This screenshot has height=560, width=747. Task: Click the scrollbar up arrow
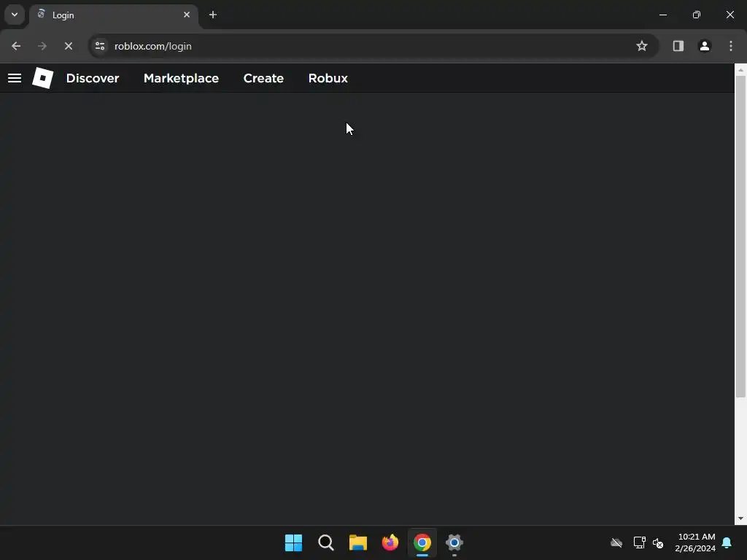(x=740, y=70)
